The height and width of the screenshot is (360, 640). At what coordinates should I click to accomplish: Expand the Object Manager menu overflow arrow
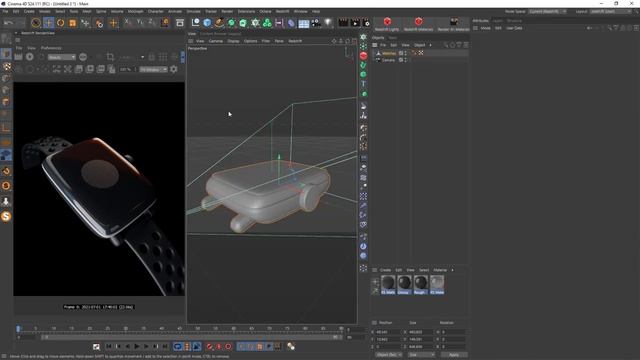click(431, 45)
